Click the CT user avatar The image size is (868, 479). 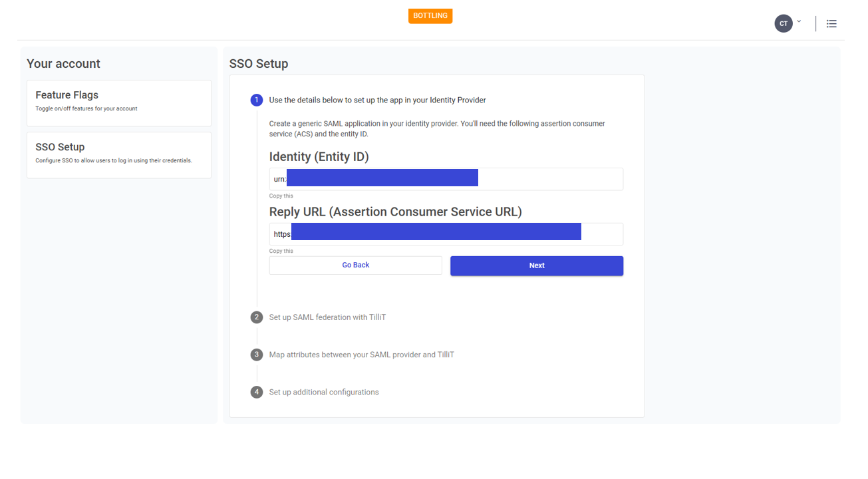coord(784,24)
